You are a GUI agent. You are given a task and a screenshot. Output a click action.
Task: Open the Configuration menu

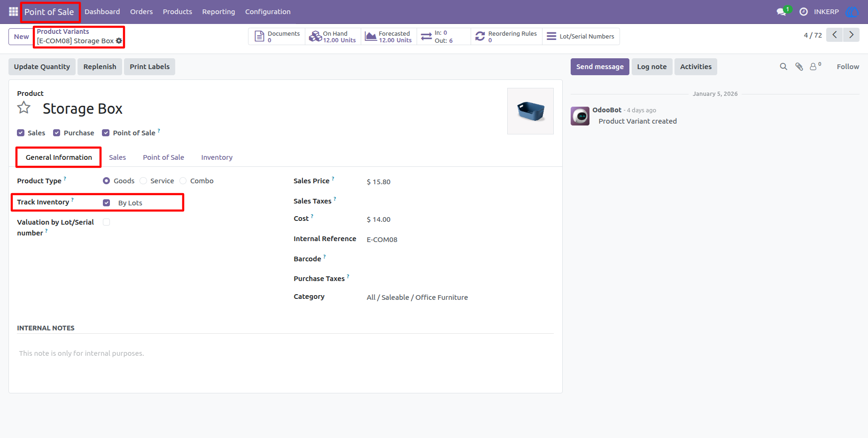click(268, 12)
